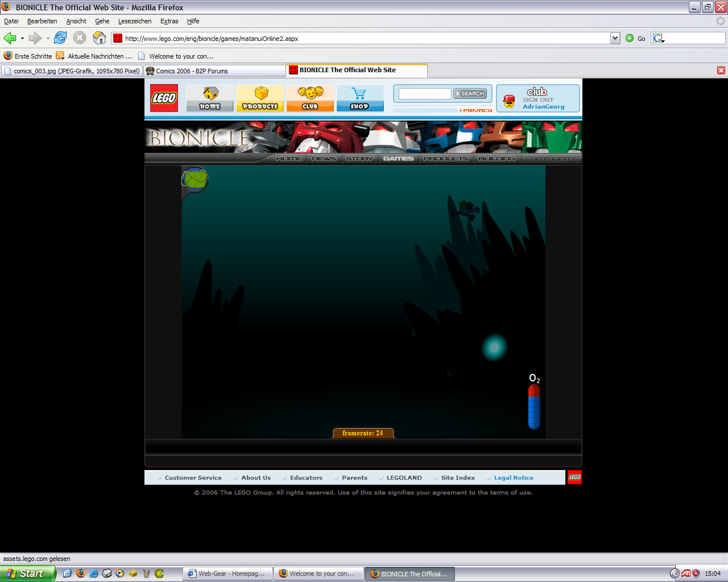Launch Internet Explorer from quick launch
Screen dimensions: 728x582
pos(94,573)
